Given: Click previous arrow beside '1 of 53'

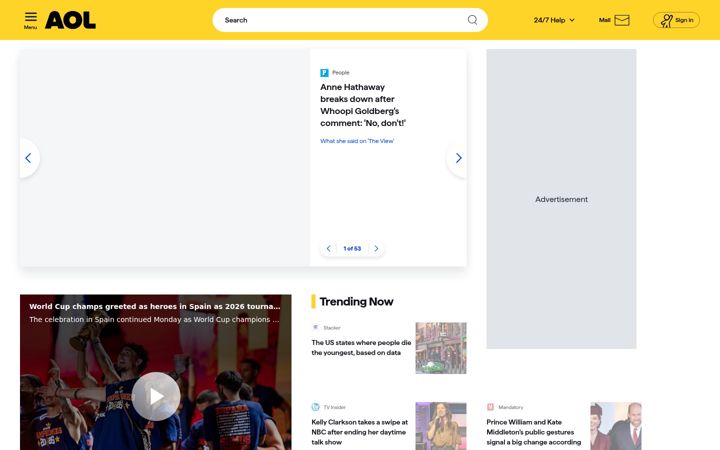Looking at the screenshot, I should (x=328, y=248).
